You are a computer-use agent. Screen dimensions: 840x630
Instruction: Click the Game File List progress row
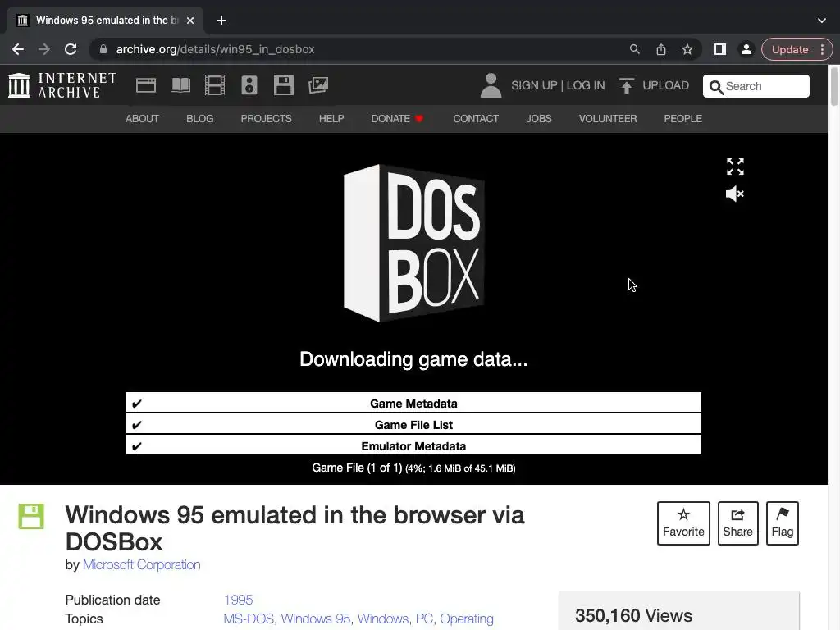pos(413,424)
